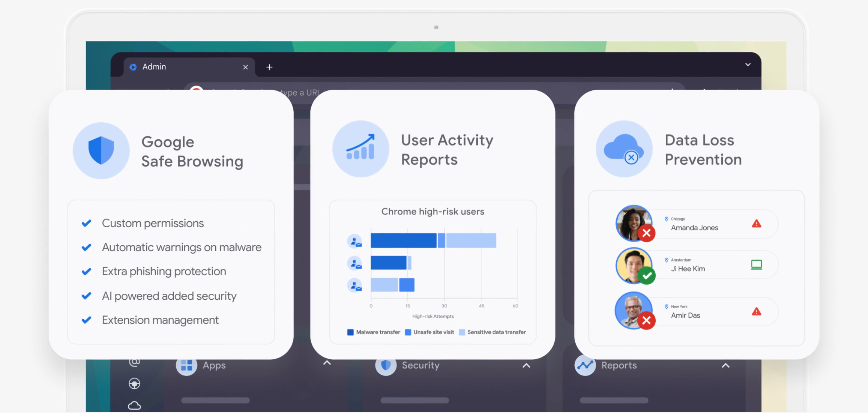Click the User Activity Reports title

(x=447, y=150)
